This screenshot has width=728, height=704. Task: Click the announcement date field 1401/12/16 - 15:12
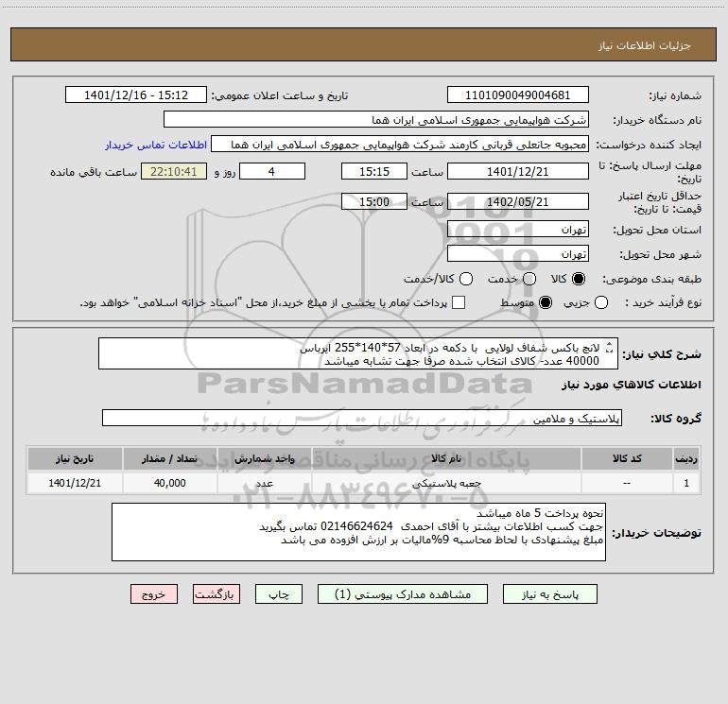(136, 95)
